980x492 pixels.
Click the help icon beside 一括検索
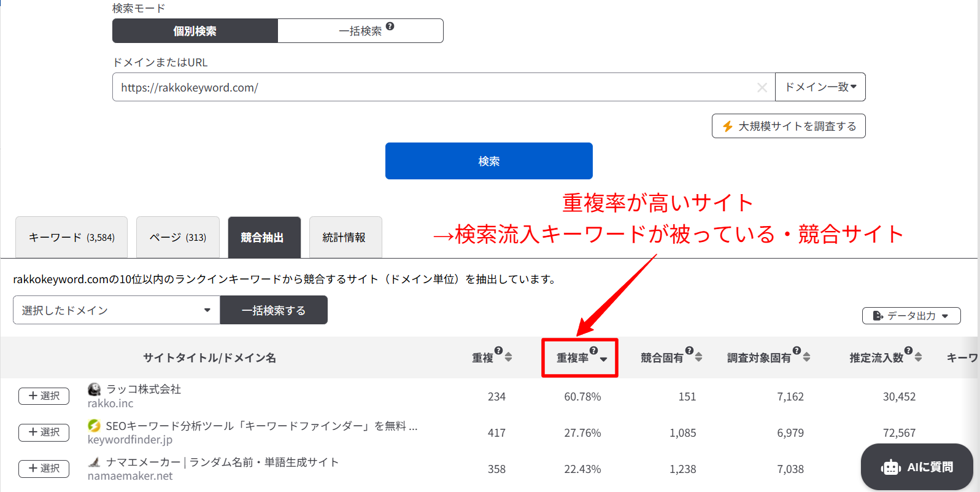[390, 26]
